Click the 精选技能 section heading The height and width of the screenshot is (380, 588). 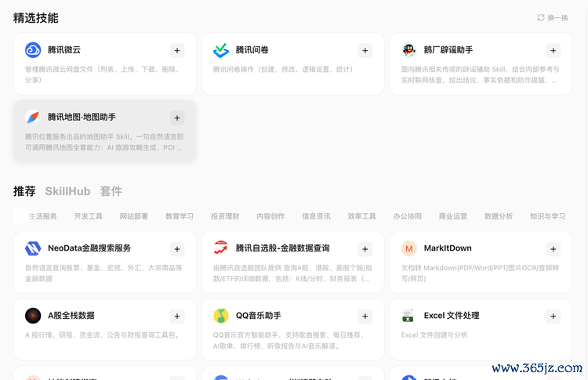35,17
